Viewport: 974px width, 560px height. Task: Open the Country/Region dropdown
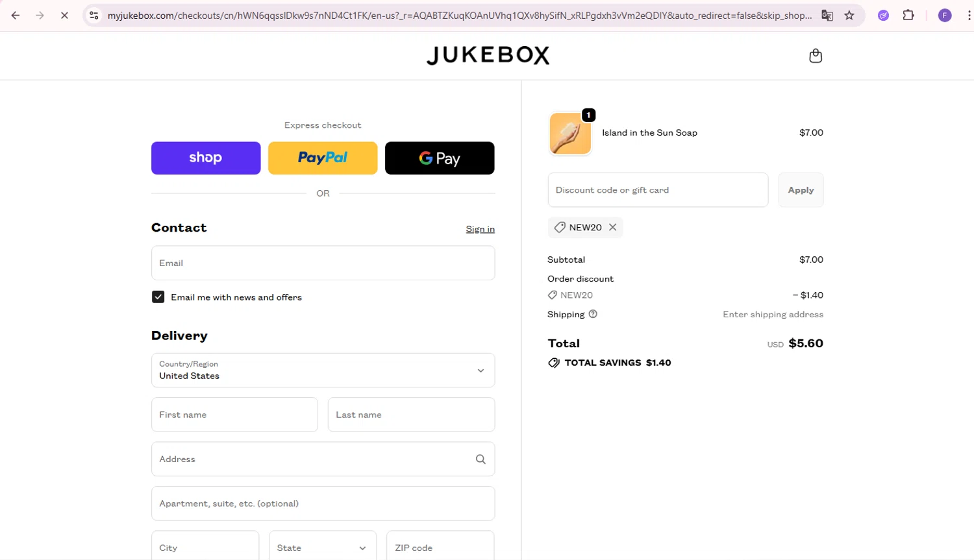click(x=323, y=371)
